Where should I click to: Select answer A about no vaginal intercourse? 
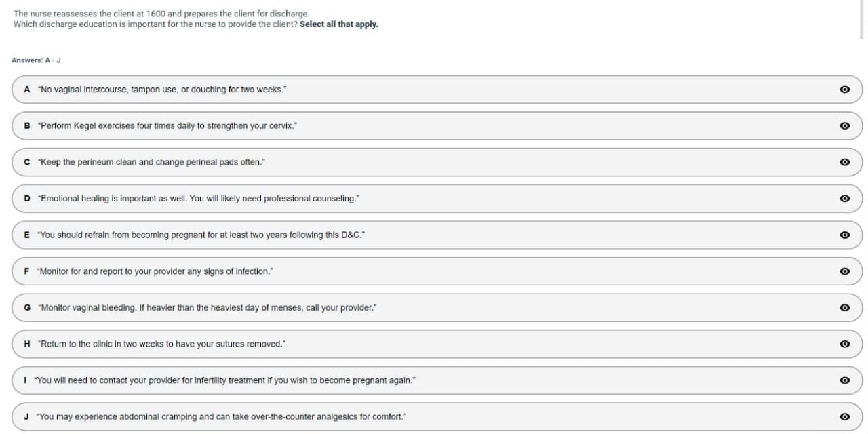coord(163,90)
